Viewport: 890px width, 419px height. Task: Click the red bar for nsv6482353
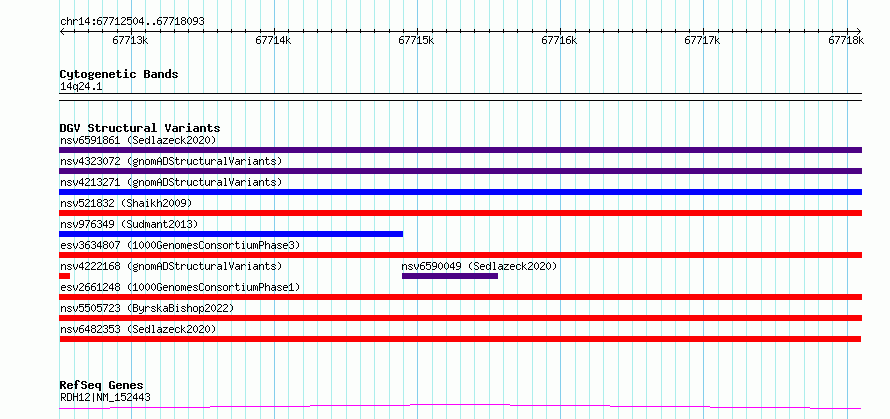click(460, 339)
